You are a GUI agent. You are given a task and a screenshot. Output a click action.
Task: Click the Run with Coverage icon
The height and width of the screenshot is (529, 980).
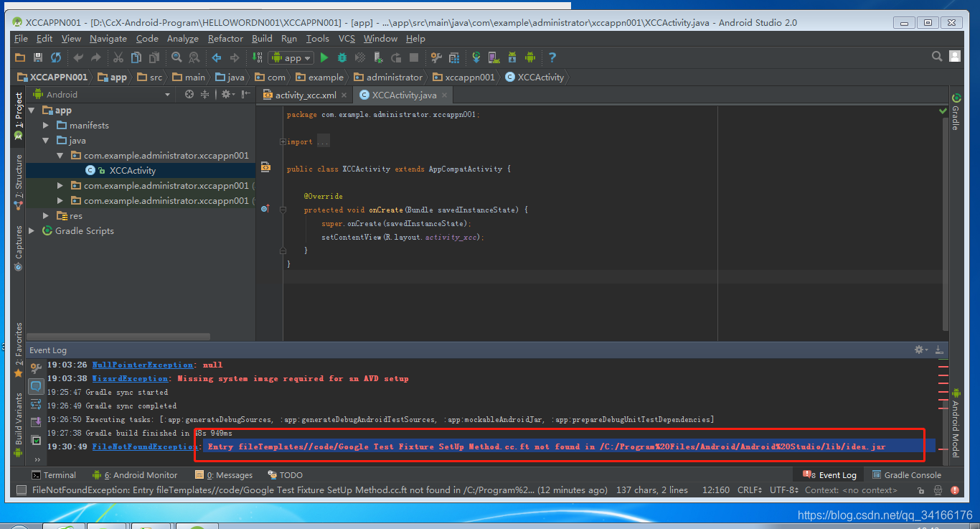360,57
